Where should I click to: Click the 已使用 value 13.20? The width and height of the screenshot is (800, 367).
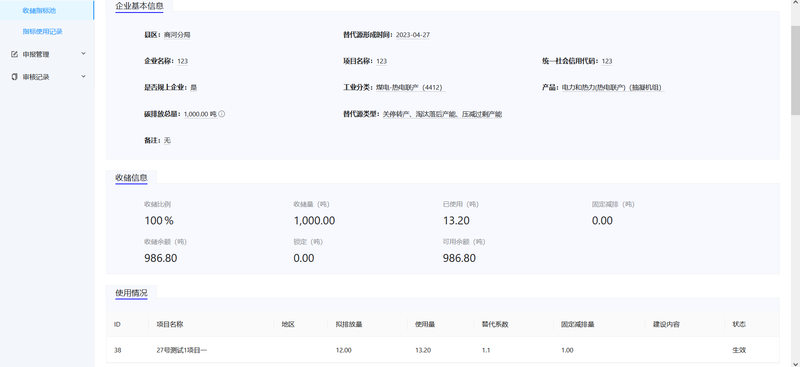click(456, 221)
